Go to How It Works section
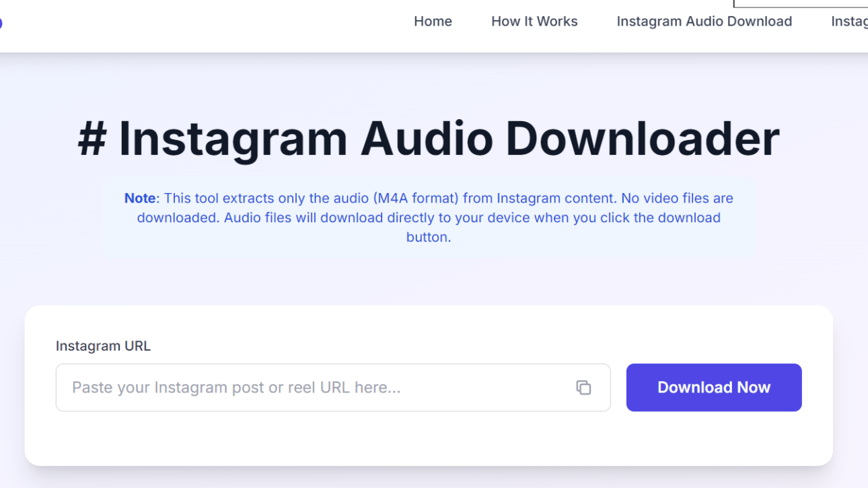Screen dimensions: 868x488 click(534, 22)
